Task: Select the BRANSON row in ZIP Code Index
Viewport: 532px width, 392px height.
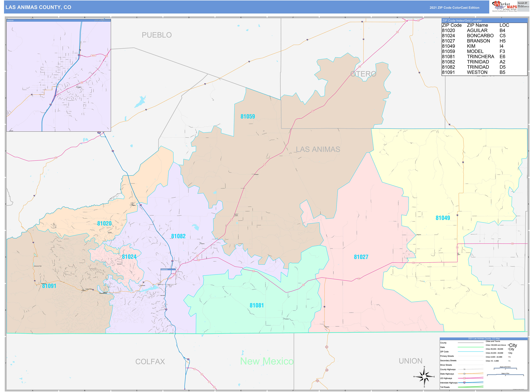Action: click(478, 41)
